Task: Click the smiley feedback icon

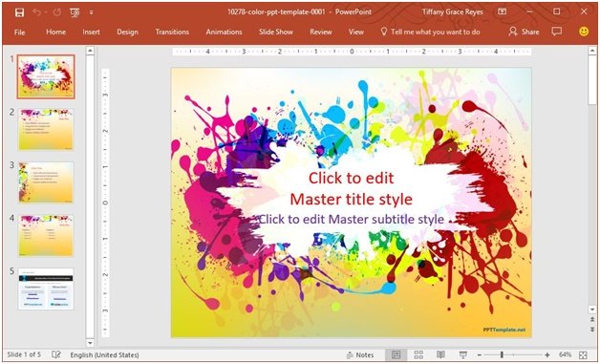Action: point(584,32)
